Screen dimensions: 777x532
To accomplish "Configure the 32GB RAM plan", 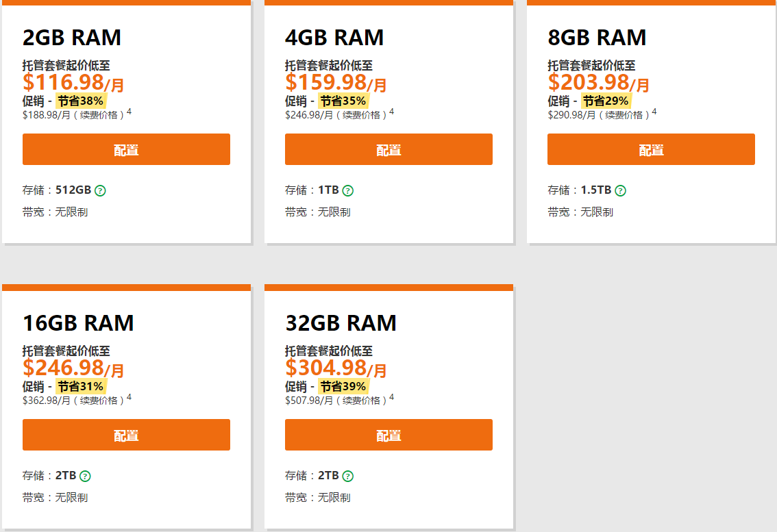I will [388, 435].
